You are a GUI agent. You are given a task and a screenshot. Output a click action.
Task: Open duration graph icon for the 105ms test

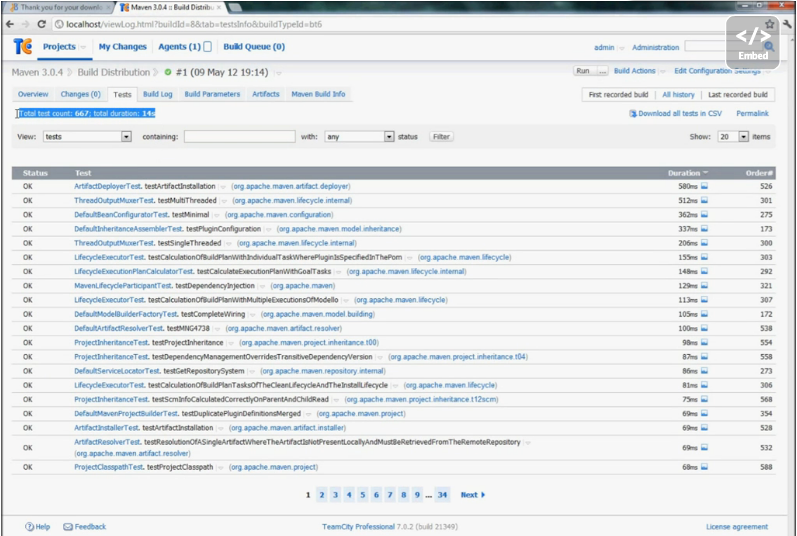tap(704, 314)
